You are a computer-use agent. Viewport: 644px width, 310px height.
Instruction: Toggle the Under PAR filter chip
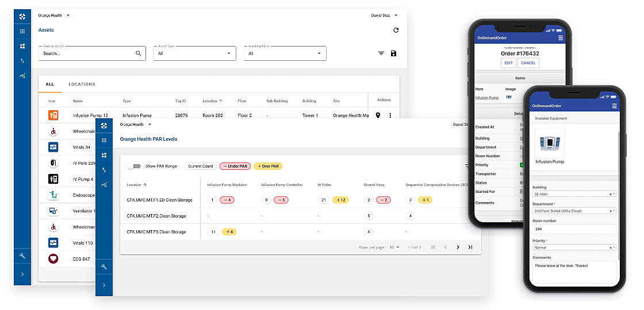(x=234, y=166)
